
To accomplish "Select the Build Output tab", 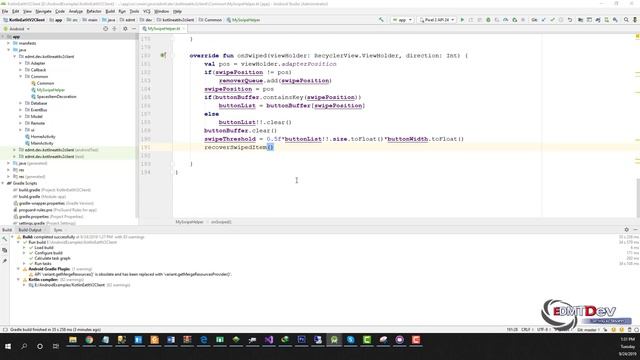I will (x=30, y=230).
